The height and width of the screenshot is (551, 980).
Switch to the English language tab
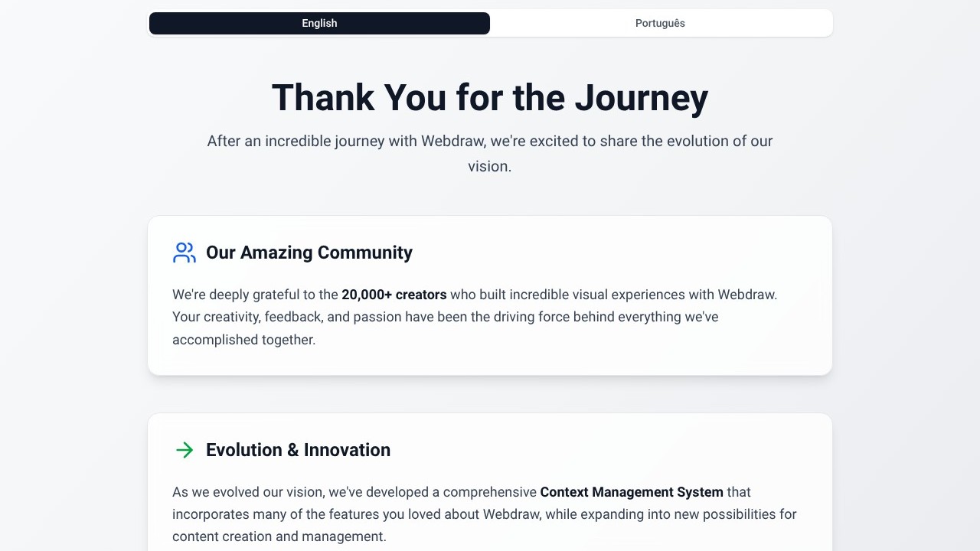coord(319,23)
